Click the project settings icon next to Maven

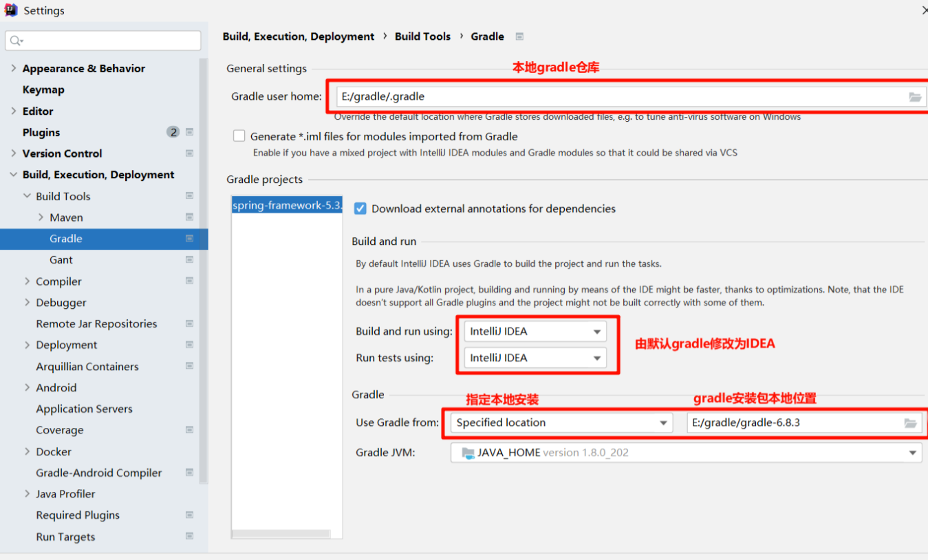click(190, 217)
